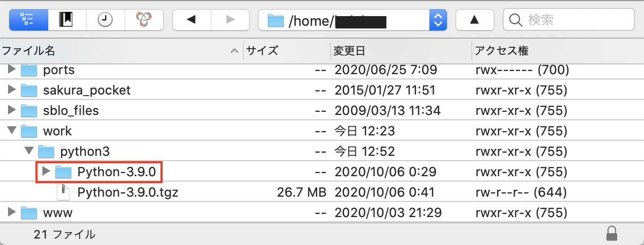Sort by the ファイル名 column header
Screen dimensions: 644x245
point(121,51)
